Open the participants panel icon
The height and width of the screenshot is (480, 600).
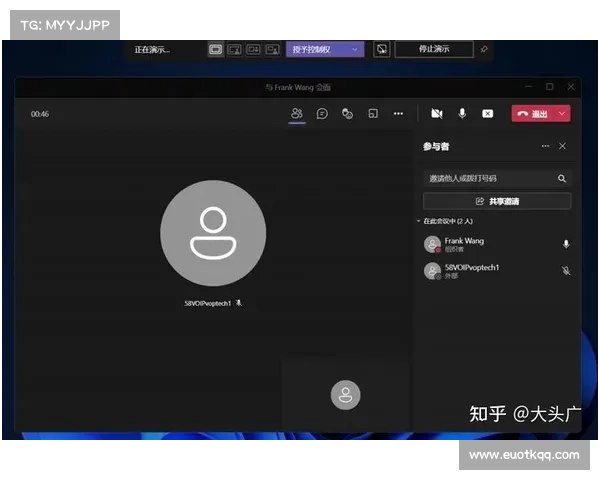point(297,113)
